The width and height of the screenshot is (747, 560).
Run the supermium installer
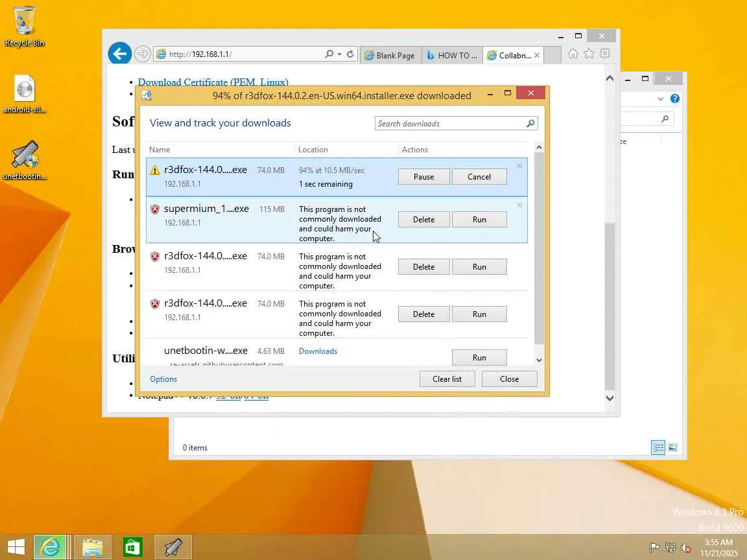tap(479, 220)
